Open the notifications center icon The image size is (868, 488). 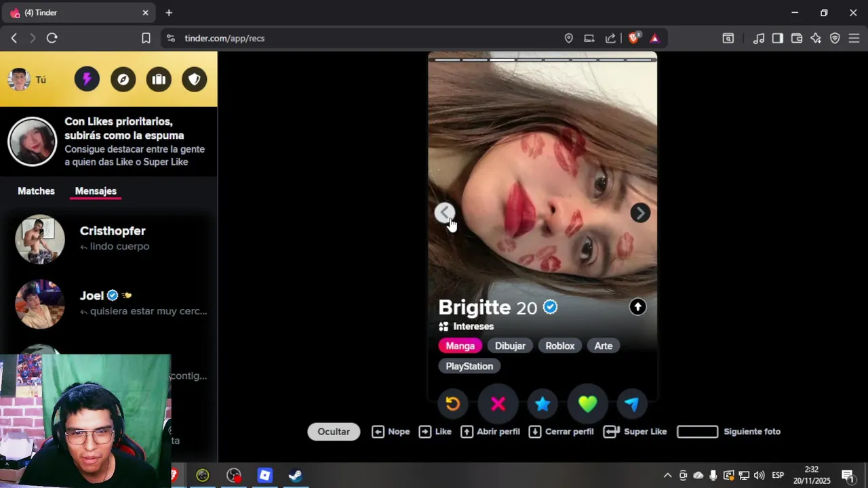click(x=848, y=475)
